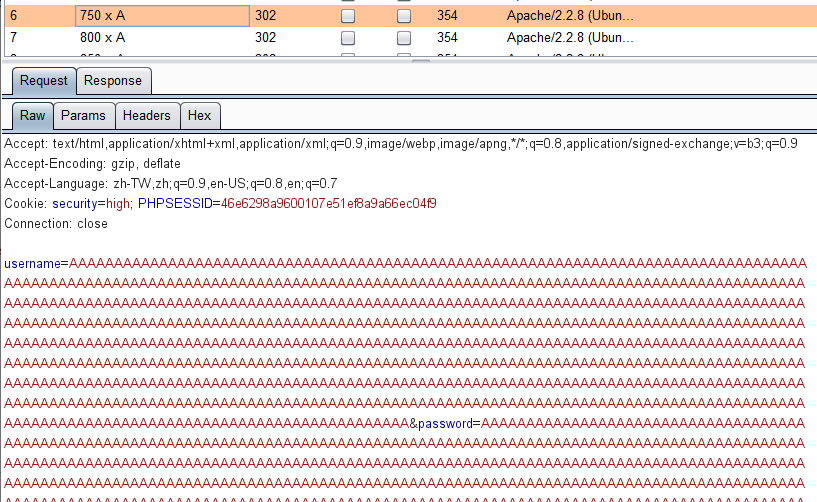The width and height of the screenshot is (817, 502).
Task: Click status 302 in row 6
Action: coord(266,16)
